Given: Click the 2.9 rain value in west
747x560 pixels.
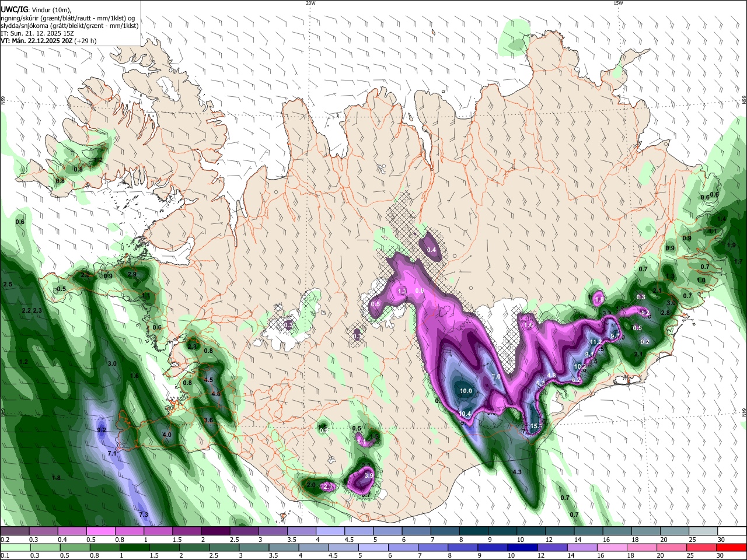Looking at the screenshot, I should coord(131,274).
